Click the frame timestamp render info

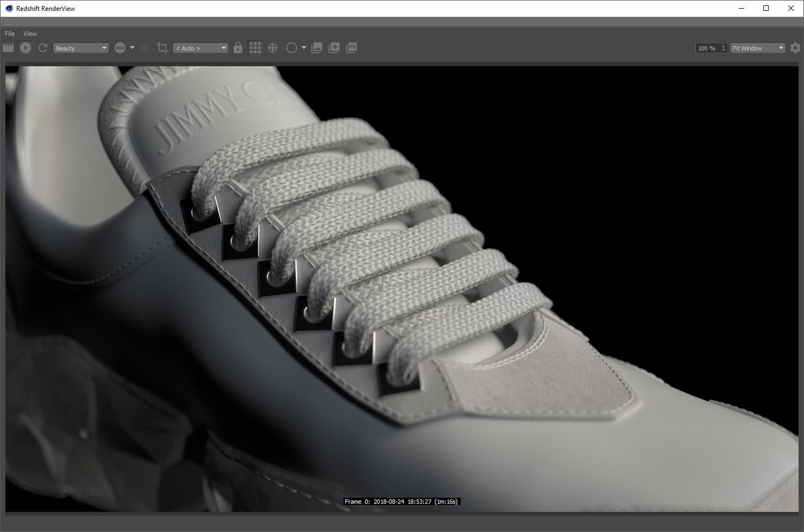point(402,502)
